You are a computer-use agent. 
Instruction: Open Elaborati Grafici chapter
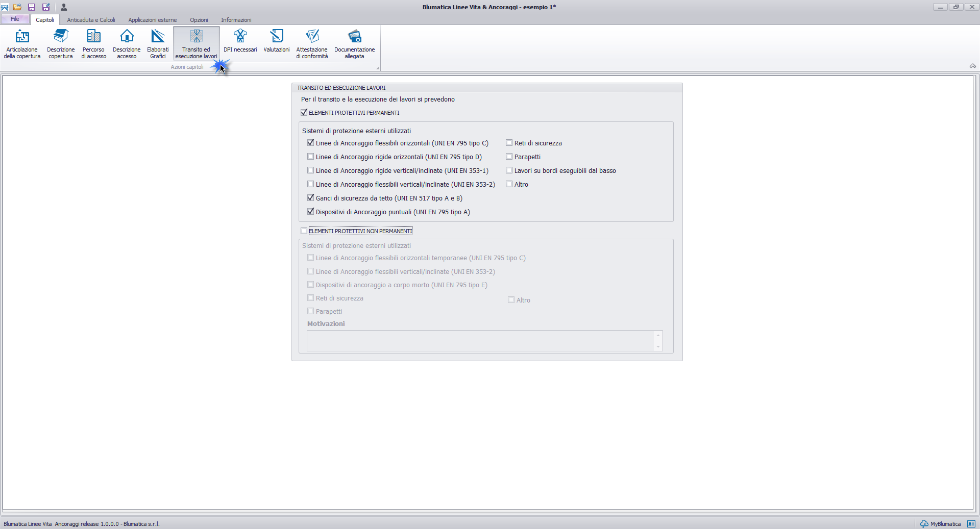[x=158, y=44]
